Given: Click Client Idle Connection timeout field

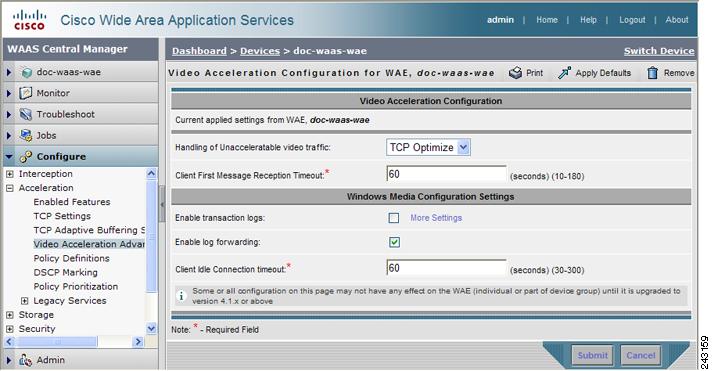Looking at the screenshot, I should coord(446,268).
